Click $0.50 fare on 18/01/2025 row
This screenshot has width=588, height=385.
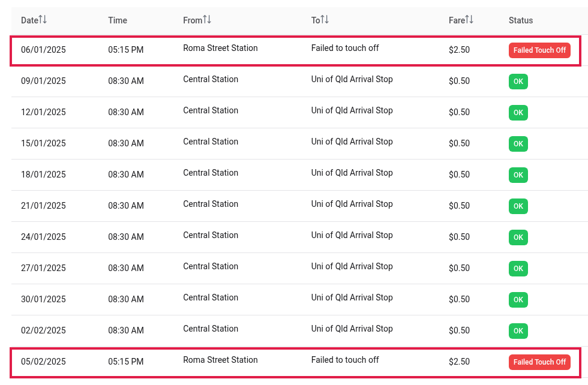pos(459,175)
